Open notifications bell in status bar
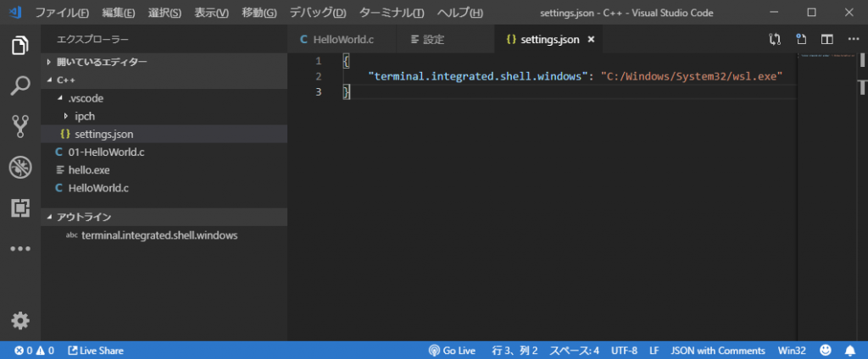868x359 pixels. [850, 351]
